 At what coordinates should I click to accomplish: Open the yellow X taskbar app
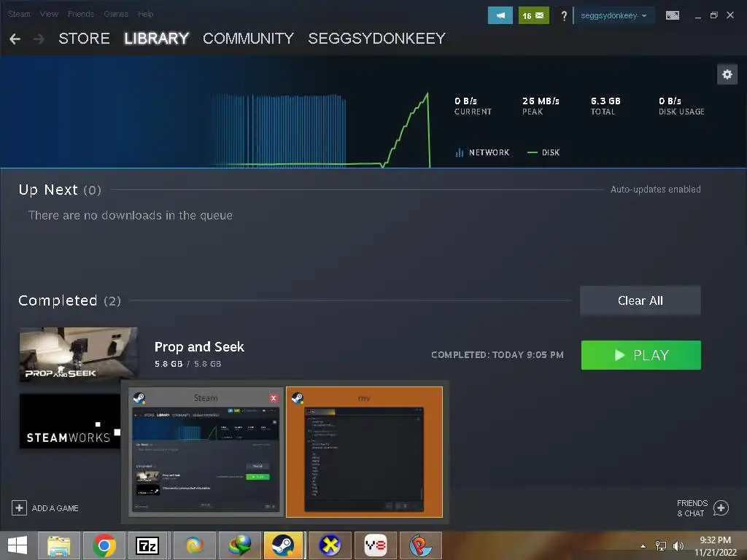point(330,545)
